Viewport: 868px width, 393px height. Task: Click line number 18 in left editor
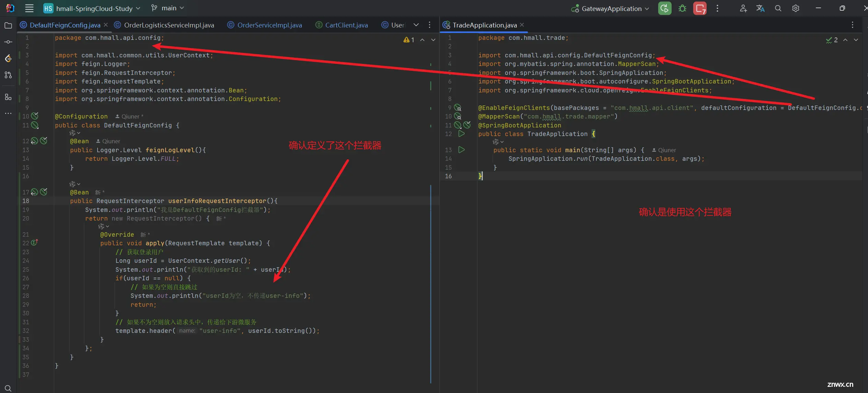coord(26,201)
